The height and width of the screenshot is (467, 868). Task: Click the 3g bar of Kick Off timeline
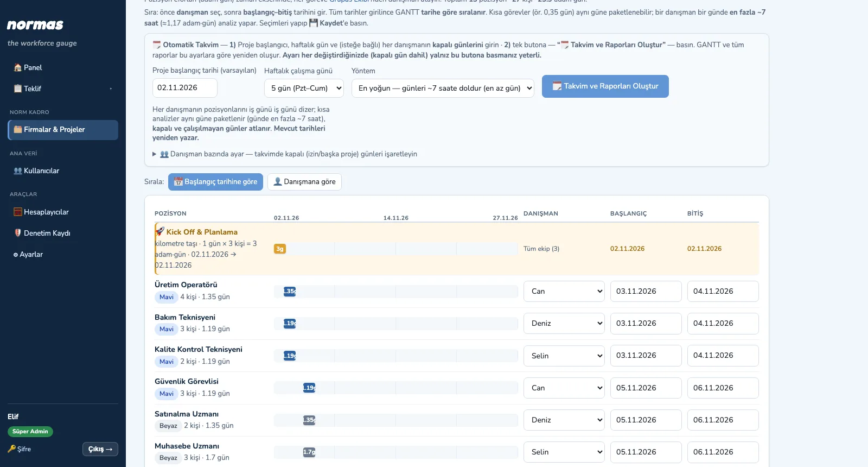pos(280,249)
